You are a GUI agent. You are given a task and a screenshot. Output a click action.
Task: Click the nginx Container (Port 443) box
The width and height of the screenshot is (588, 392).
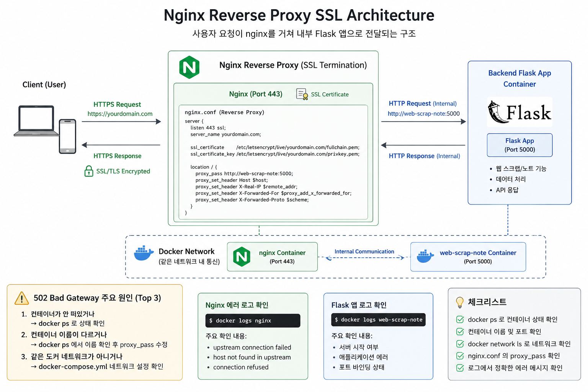[272, 257]
